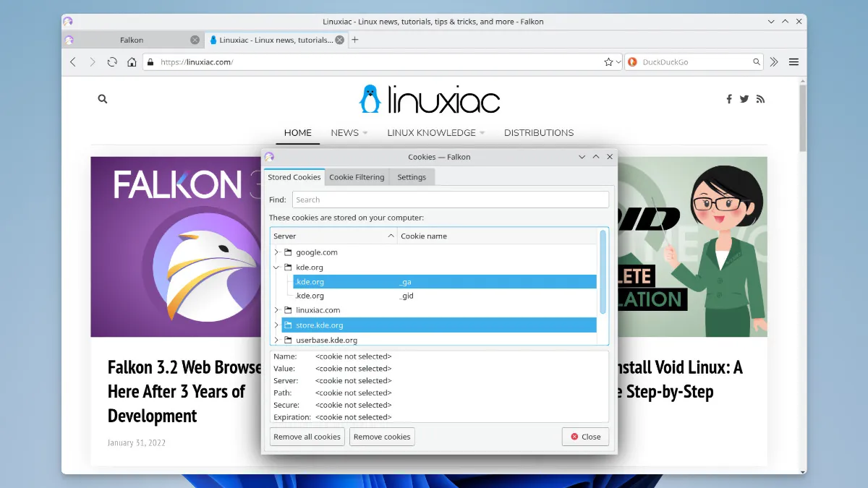Open linuxiac RSS feed icon

(x=760, y=99)
